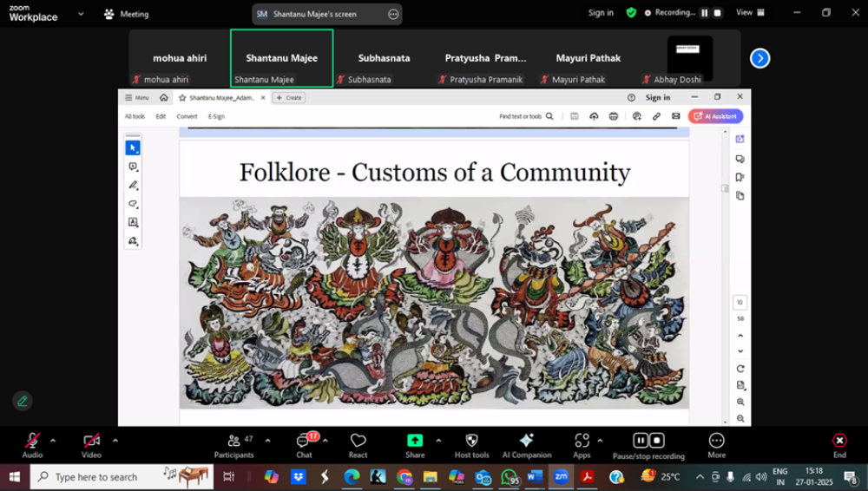Show next participants with blue arrow
868x491 pixels.
(x=760, y=58)
